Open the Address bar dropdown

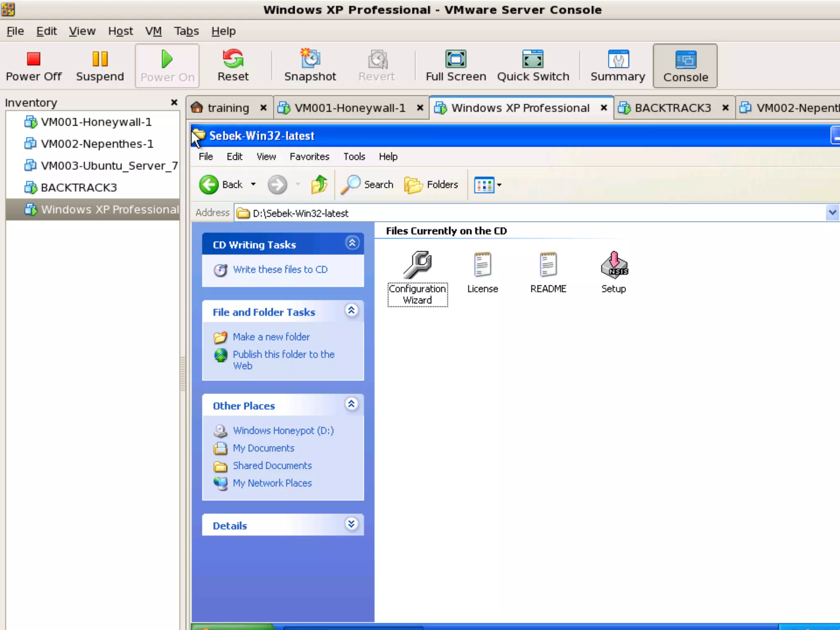tap(832, 212)
